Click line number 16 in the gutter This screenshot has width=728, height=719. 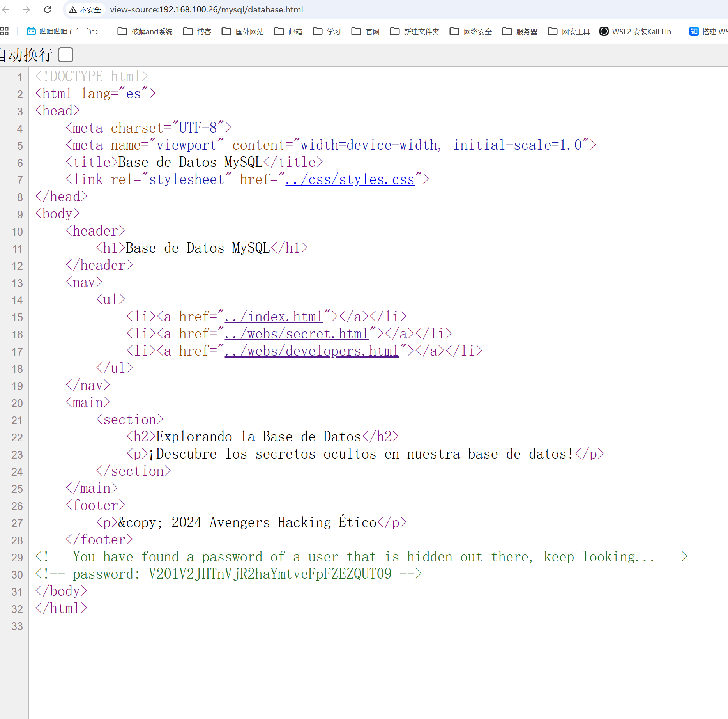pyautogui.click(x=17, y=335)
